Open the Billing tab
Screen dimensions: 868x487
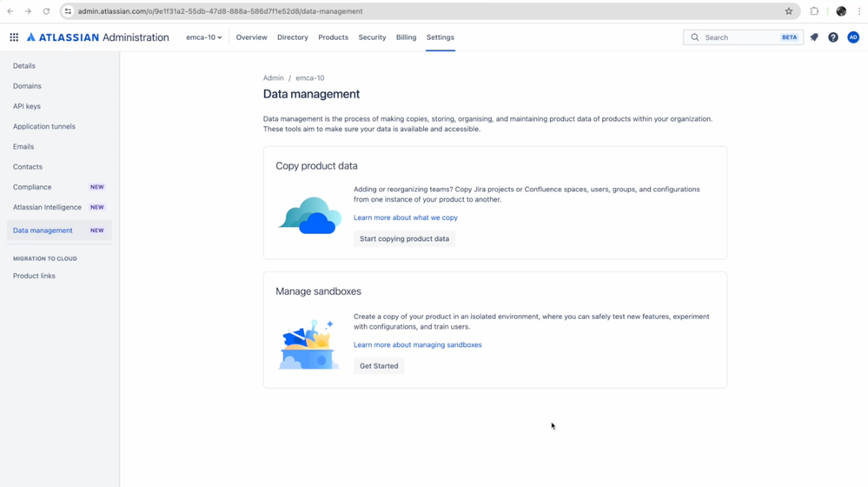pyautogui.click(x=406, y=37)
